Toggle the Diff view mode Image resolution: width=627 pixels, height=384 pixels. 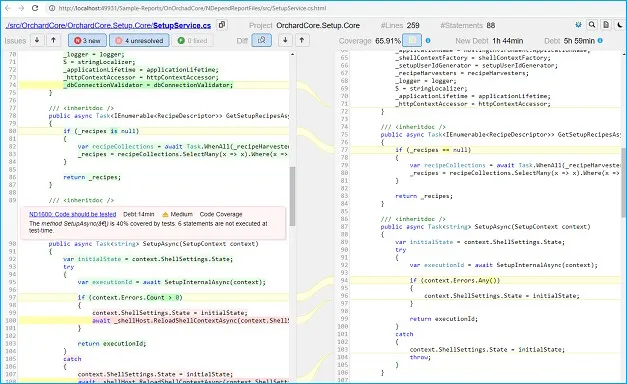point(262,40)
